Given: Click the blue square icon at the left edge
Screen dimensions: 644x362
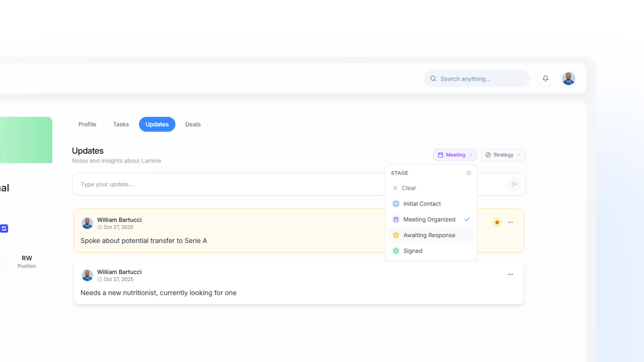Looking at the screenshot, I should pyautogui.click(x=4, y=228).
